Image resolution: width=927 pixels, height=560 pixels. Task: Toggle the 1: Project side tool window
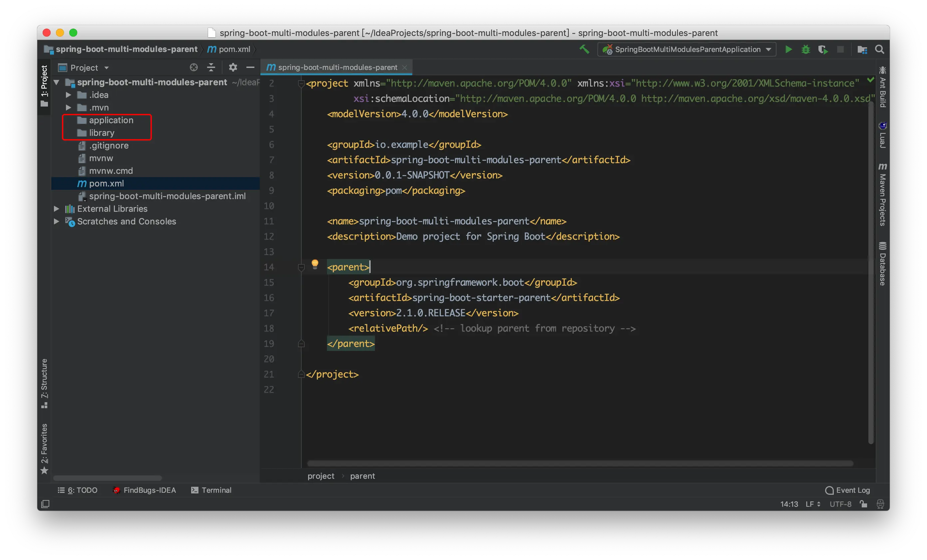[x=44, y=85]
